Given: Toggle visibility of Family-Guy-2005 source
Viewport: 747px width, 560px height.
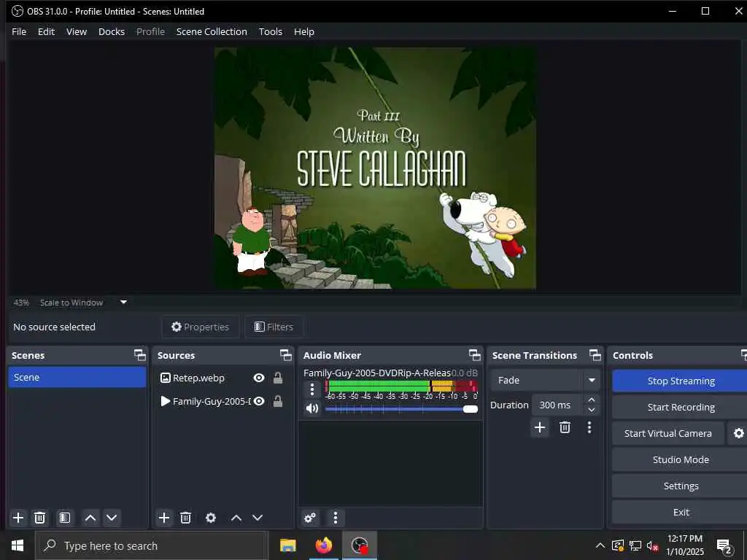Looking at the screenshot, I should point(259,402).
